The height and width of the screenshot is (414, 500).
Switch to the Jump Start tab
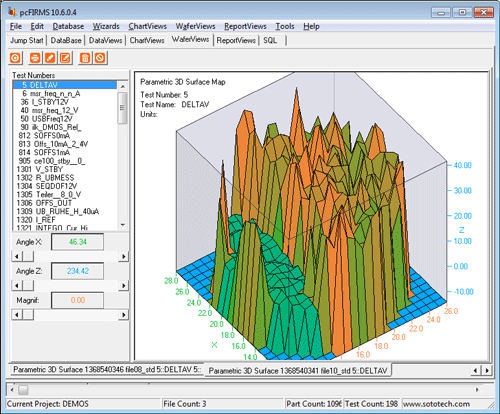tap(27, 40)
